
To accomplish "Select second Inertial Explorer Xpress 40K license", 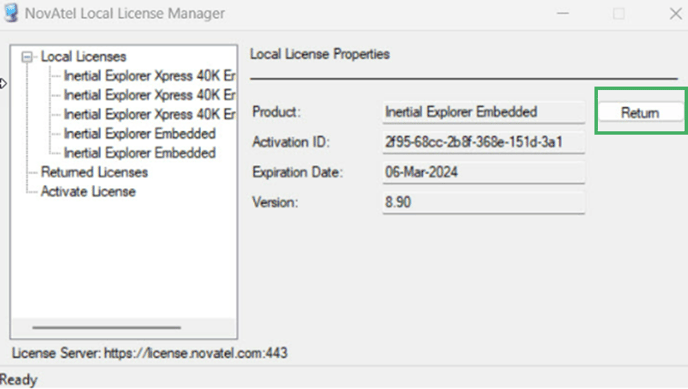I will tap(149, 95).
